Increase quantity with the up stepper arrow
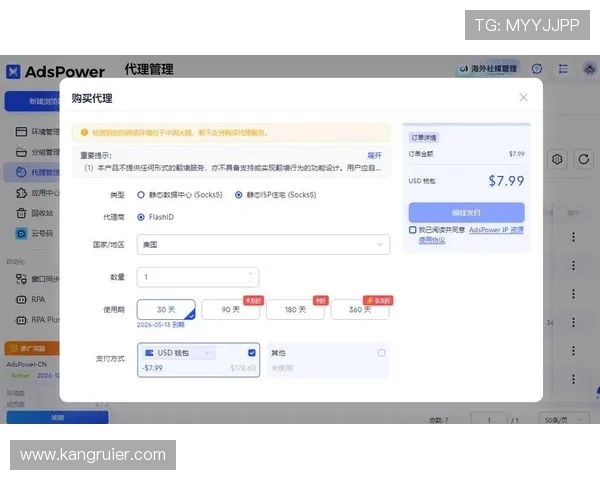This screenshot has width=600, height=480. click(250, 273)
